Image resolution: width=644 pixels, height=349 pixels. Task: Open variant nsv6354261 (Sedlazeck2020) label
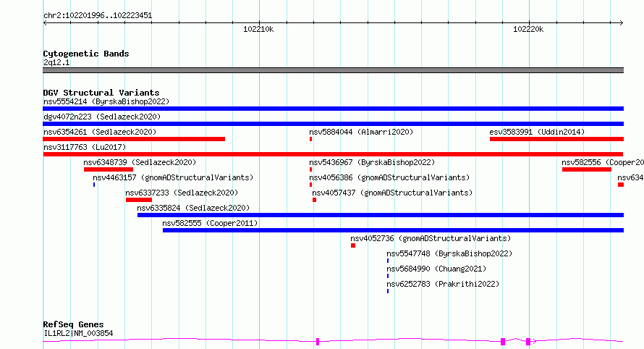pyautogui.click(x=100, y=132)
